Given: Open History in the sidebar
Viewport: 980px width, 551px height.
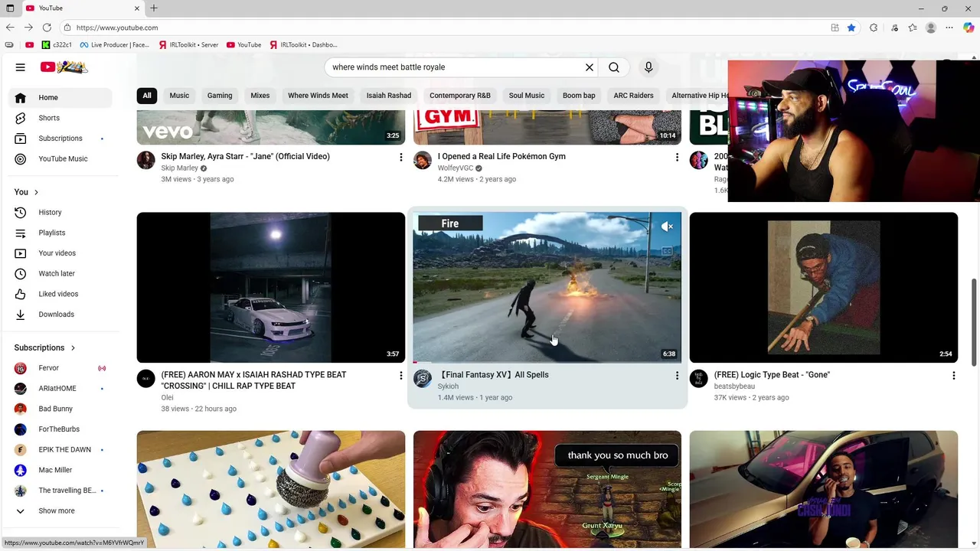Looking at the screenshot, I should click(60, 212).
